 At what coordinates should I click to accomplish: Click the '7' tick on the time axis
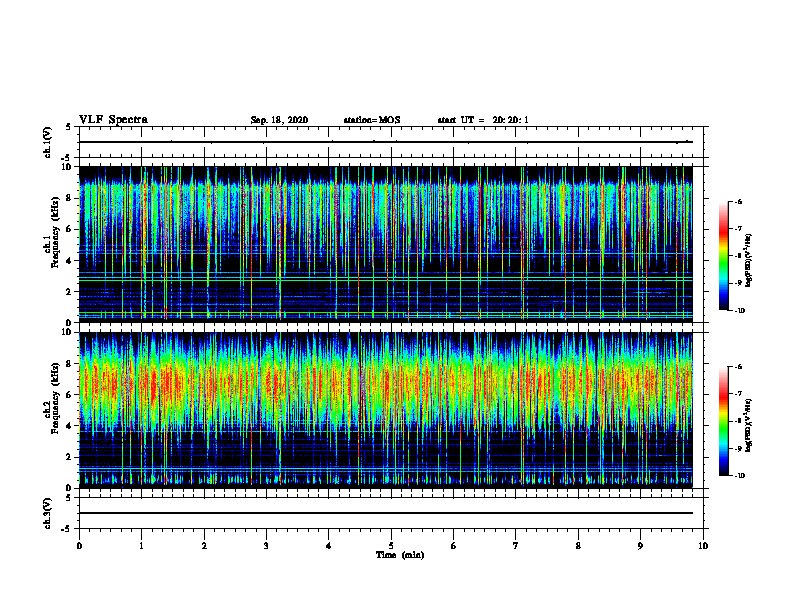click(x=516, y=546)
